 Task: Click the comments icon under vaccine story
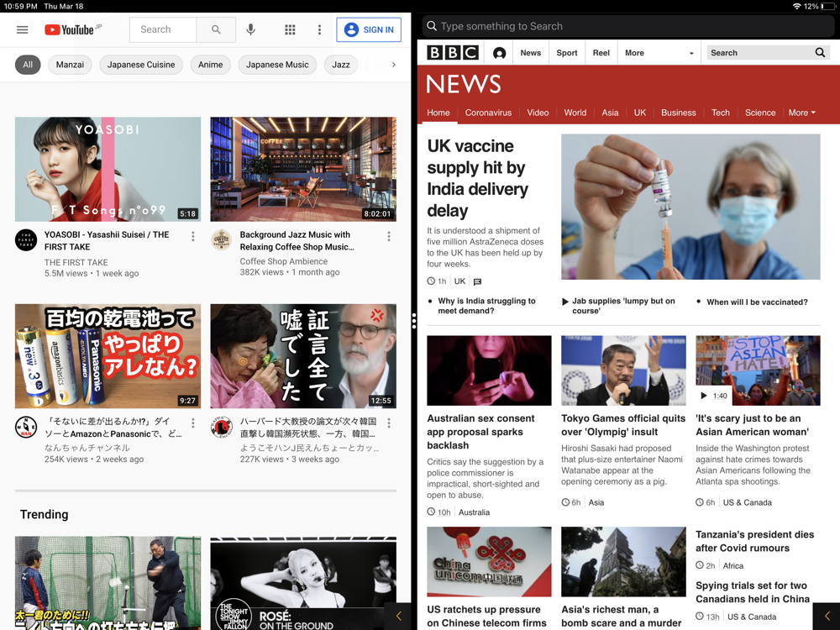[x=477, y=281]
